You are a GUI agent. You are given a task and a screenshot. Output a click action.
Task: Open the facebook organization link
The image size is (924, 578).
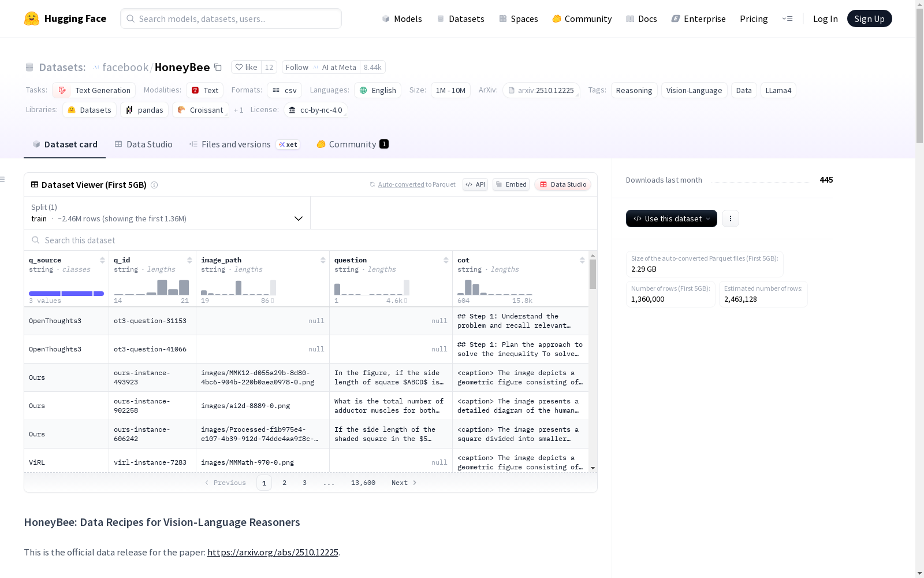125,67
